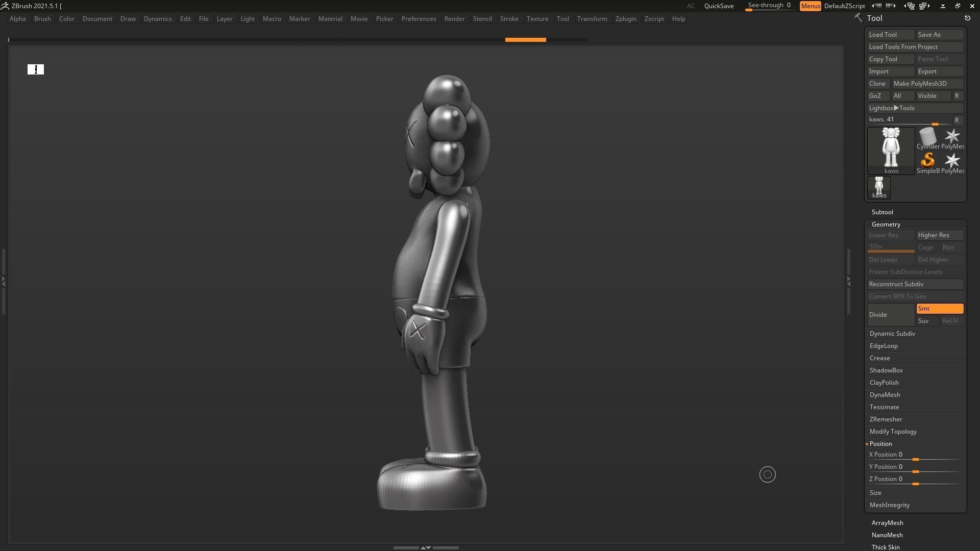980x551 pixels.
Task: Open the Zplugin menu
Action: 626,19
